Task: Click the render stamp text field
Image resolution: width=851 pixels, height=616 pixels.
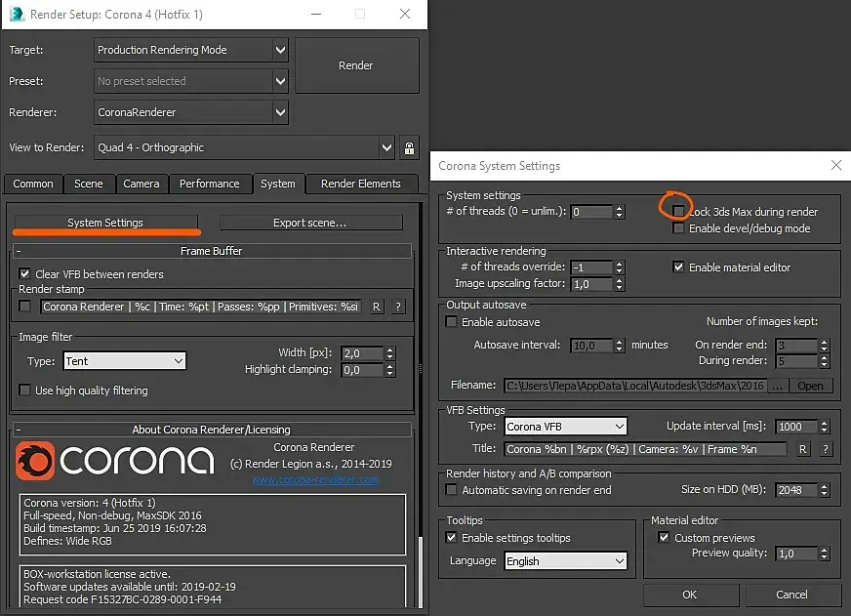Action: click(x=201, y=307)
